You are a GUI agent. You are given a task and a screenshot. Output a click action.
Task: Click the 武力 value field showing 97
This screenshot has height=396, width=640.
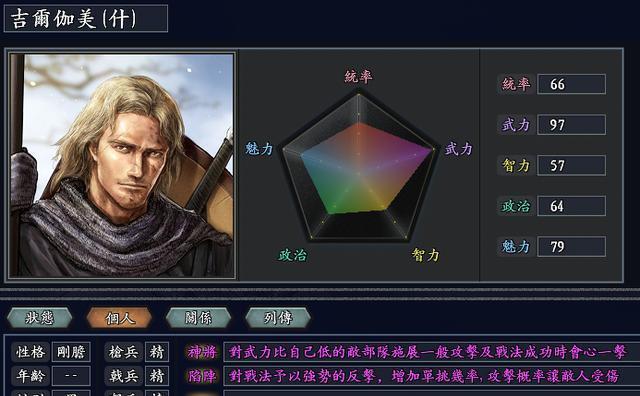571,125
